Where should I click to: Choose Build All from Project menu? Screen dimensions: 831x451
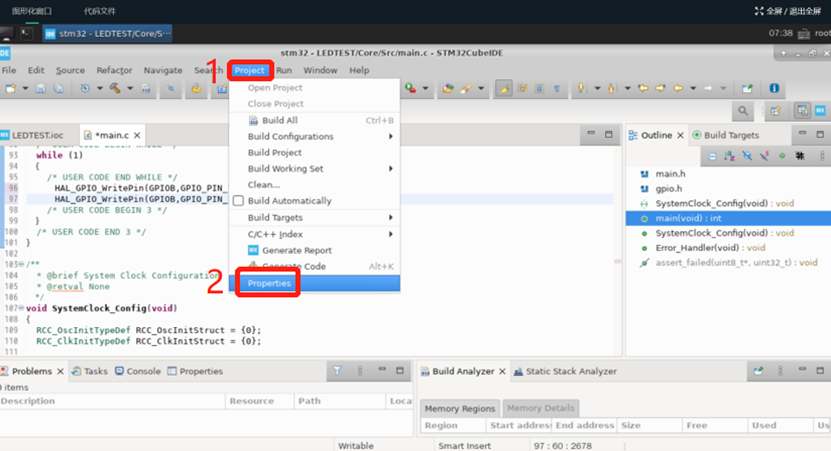pos(314,120)
